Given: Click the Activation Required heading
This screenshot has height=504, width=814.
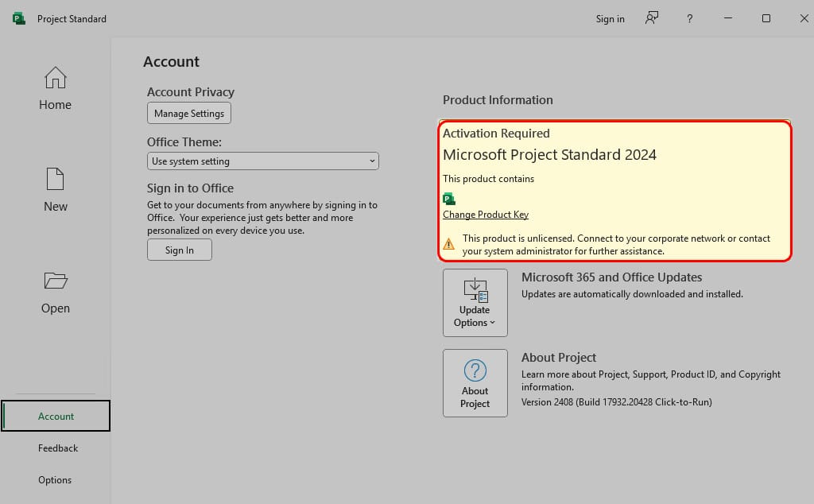Looking at the screenshot, I should coord(496,134).
